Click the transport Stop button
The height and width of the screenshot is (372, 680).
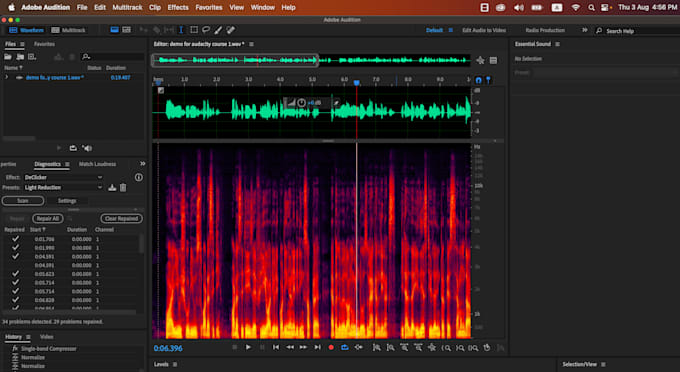235,347
